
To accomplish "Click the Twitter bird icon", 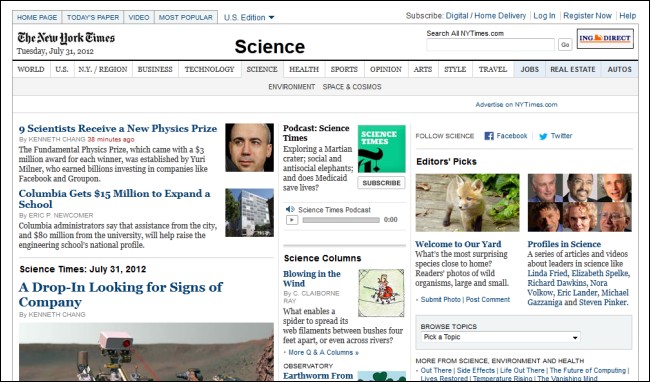I will [x=543, y=136].
